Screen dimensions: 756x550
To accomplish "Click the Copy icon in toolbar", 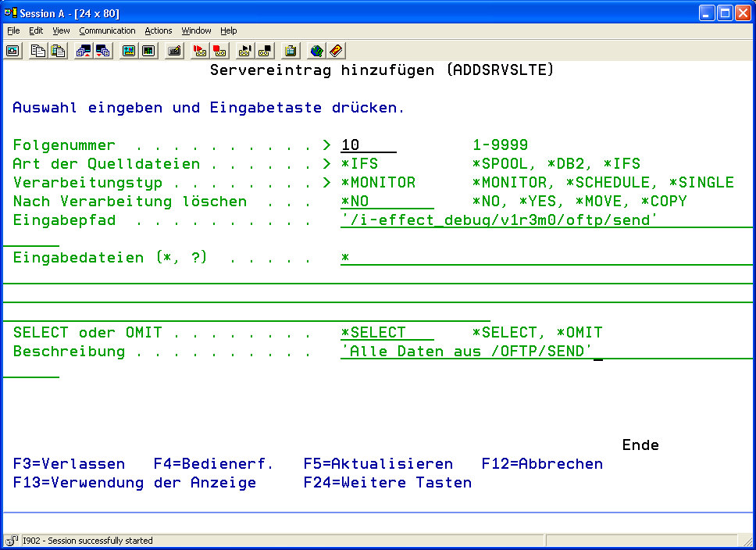I will 38,51.
